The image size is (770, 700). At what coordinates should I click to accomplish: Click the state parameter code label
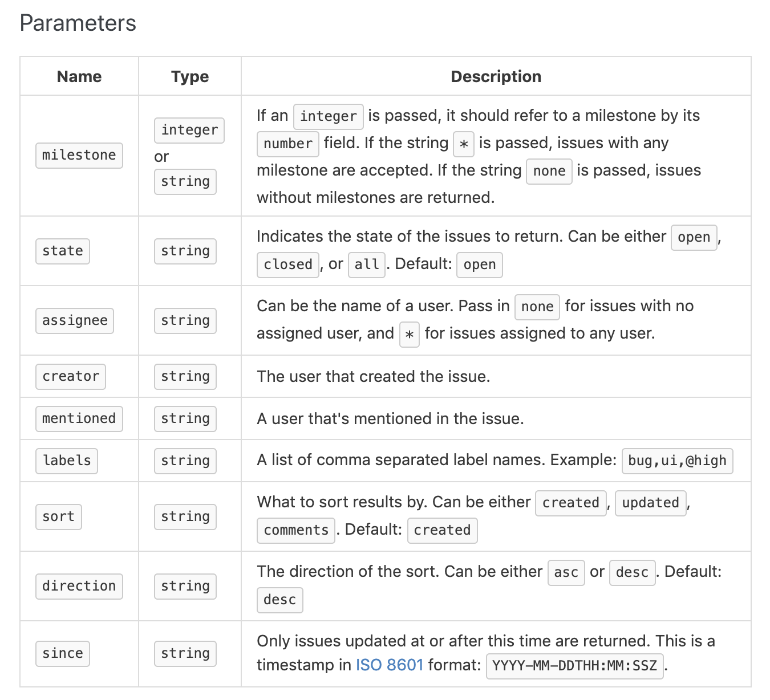click(x=63, y=251)
